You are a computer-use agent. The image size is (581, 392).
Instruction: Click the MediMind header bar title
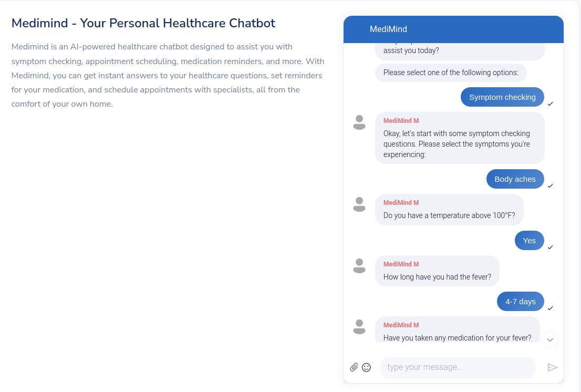pos(388,29)
